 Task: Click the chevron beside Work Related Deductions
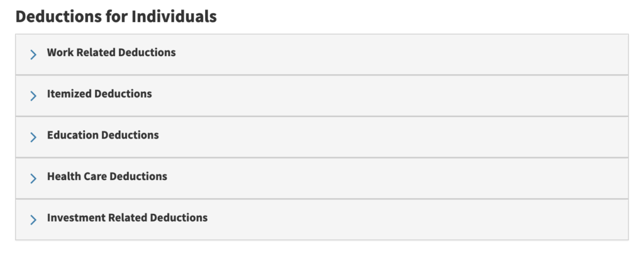click(x=33, y=55)
